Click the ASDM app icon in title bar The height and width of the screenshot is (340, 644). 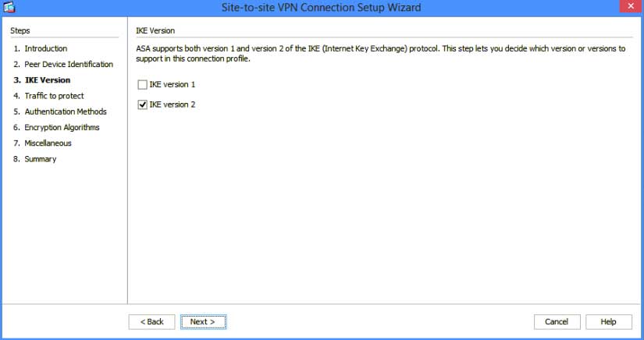pyautogui.click(x=9, y=7)
